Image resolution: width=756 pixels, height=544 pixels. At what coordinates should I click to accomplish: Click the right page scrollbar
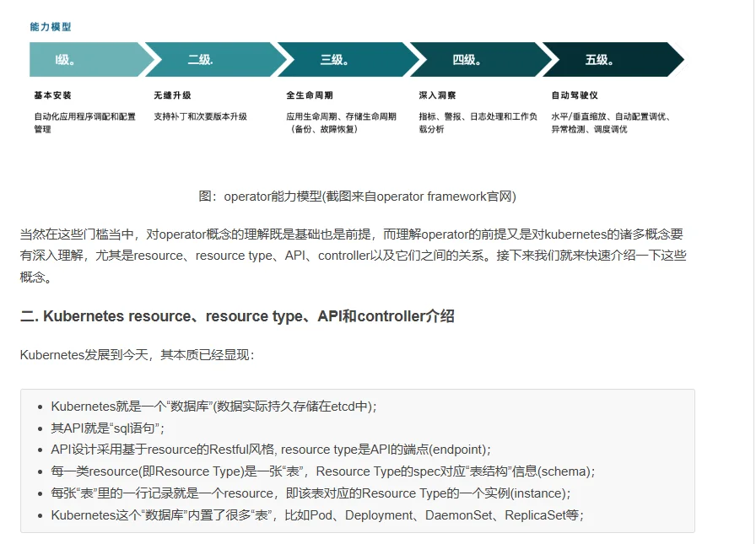click(x=750, y=253)
